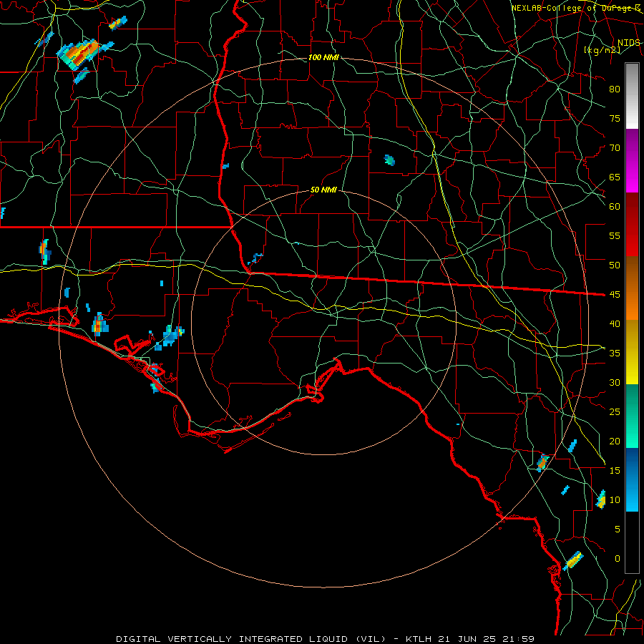Click the scale value "5"
Viewport: 644px width, 644px height.
tap(618, 530)
